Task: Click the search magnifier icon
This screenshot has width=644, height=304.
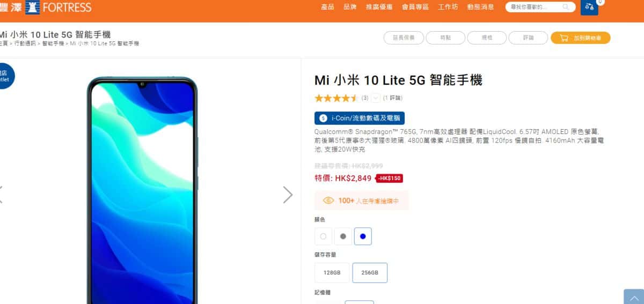Action: pyautogui.click(x=566, y=7)
